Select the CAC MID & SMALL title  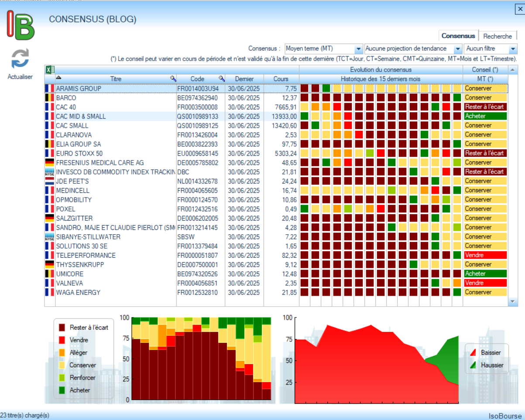click(81, 116)
